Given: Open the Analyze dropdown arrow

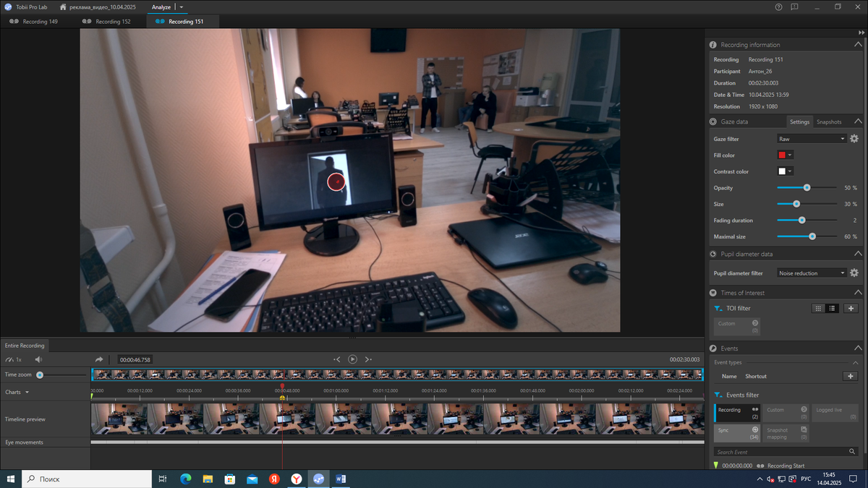Looking at the screenshot, I should coord(182,7).
